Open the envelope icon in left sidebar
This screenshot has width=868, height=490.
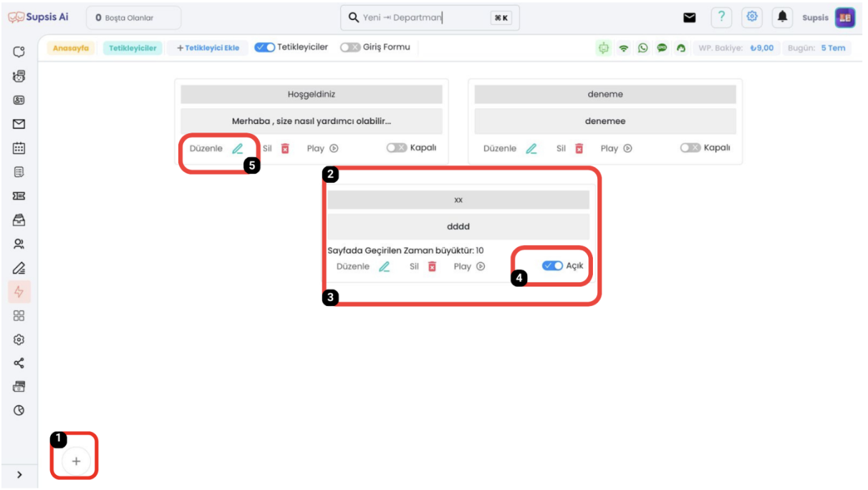(x=19, y=124)
